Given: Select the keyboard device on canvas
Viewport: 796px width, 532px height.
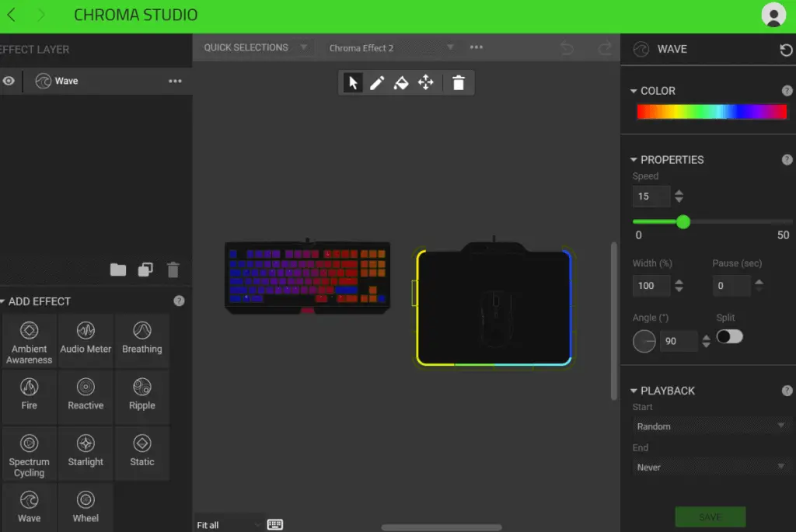Looking at the screenshot, I should coord(308,276).
